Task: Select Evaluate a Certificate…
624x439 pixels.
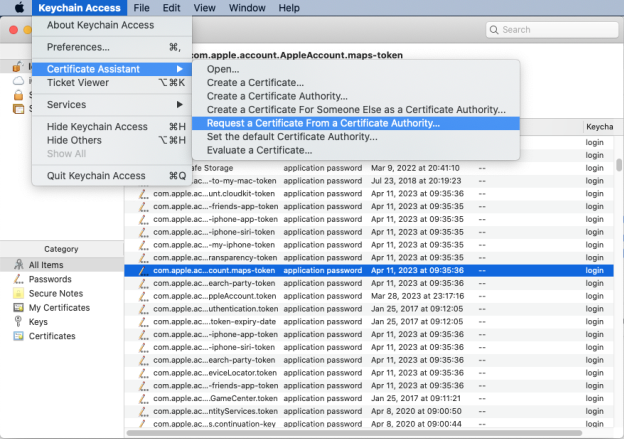Action: click(x=356, y=150)
